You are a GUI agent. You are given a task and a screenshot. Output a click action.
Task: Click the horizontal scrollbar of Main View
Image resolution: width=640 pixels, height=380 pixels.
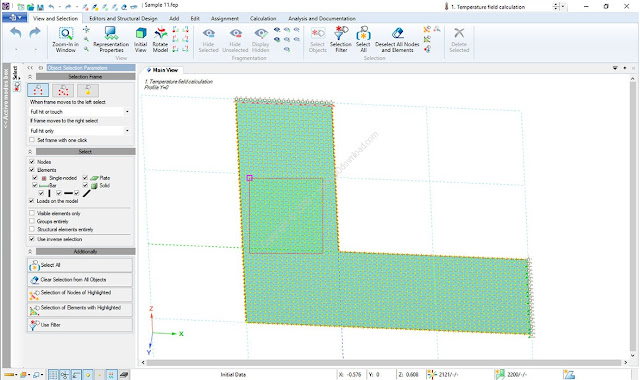pos(384,362)
